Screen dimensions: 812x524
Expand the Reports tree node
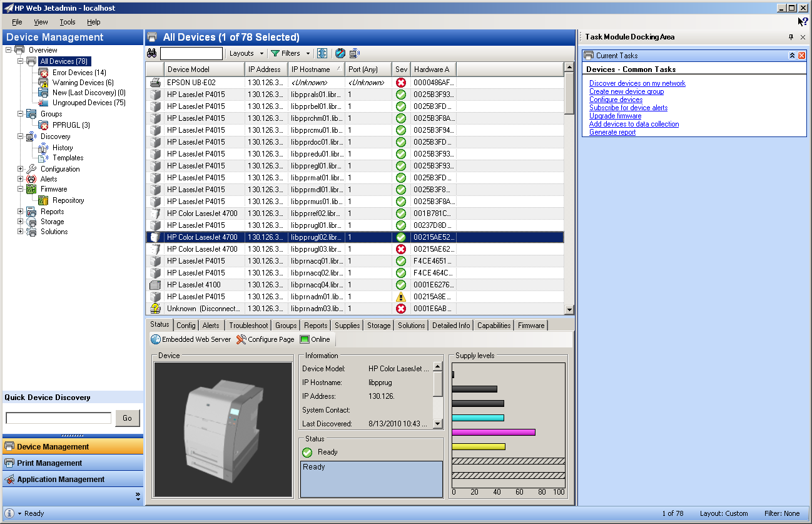[21, 212]
